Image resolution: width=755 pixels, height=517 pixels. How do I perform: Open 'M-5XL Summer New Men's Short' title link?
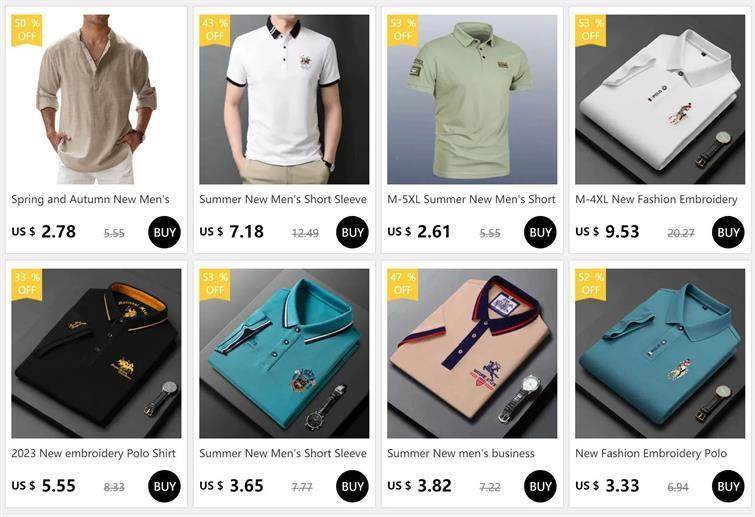471,199
